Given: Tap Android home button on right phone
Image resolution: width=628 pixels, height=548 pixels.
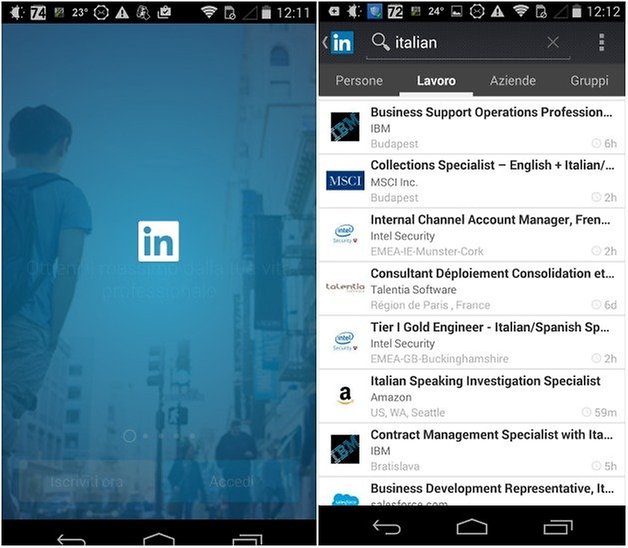Looking at the screenshot, I should tap(472, 527).
